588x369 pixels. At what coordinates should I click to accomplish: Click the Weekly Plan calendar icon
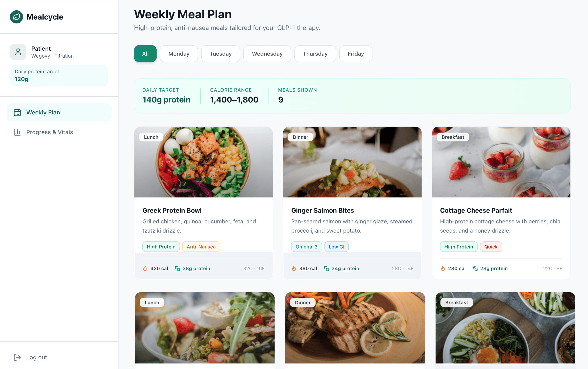click(17, 113)
